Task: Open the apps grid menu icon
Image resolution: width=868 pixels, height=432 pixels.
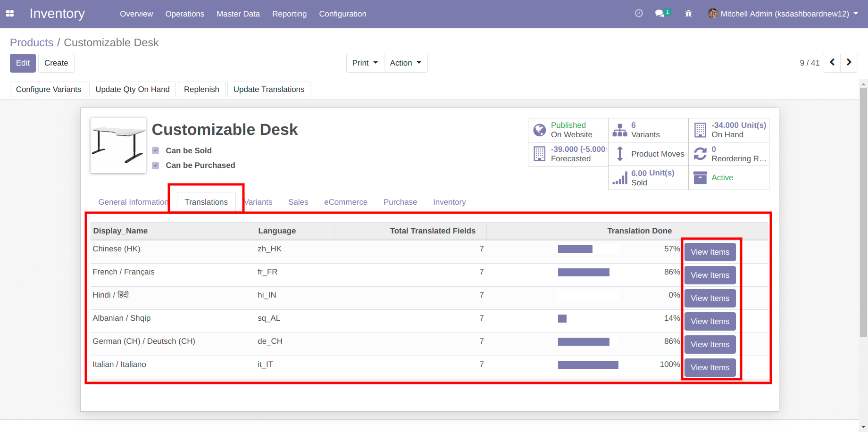Action: [10, 14]
